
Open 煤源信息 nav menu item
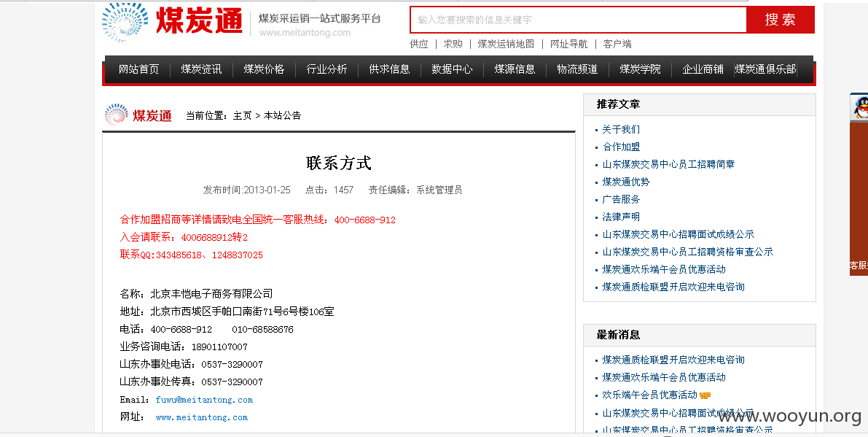tap(515, 69)
